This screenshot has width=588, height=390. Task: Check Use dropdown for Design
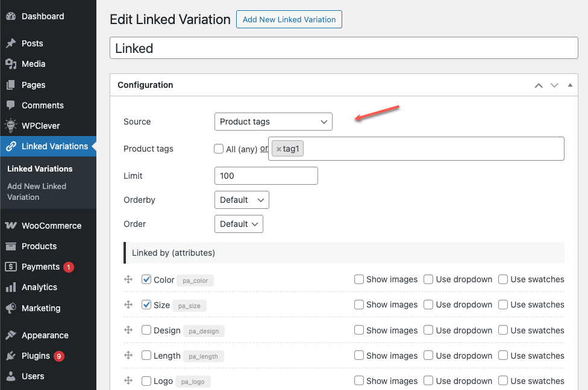click(428, 330)
